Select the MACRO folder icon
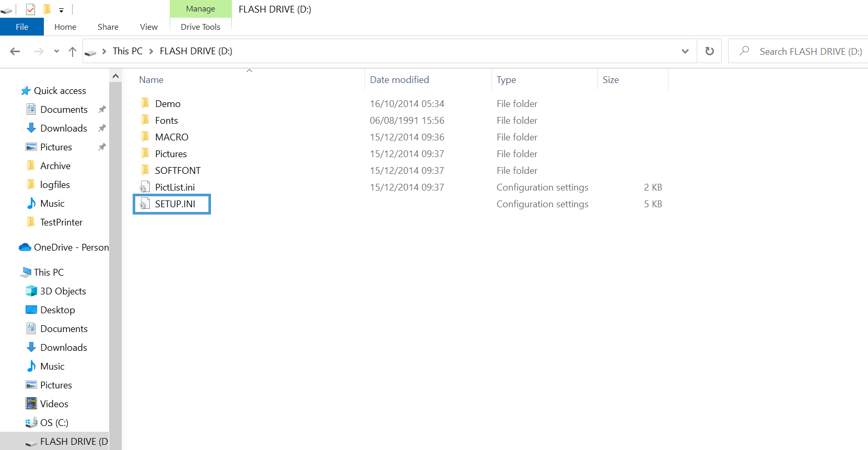The width and height of the screenshot is (868, 450). click(145, 136)
